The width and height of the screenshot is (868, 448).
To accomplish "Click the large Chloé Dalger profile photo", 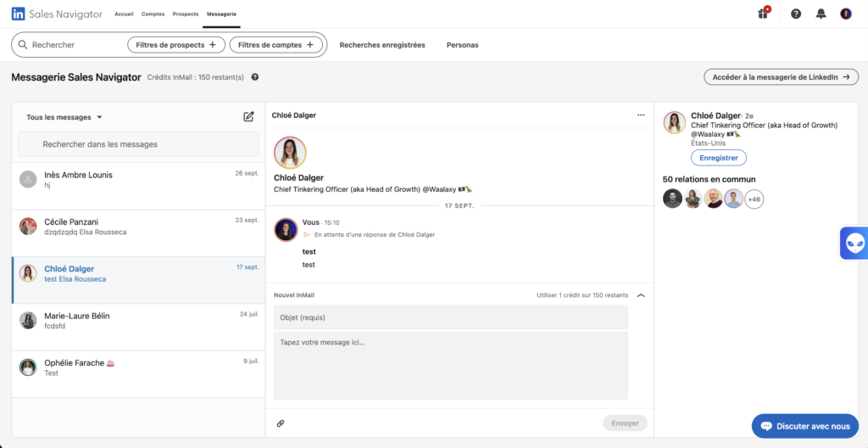I will (290, 153).
